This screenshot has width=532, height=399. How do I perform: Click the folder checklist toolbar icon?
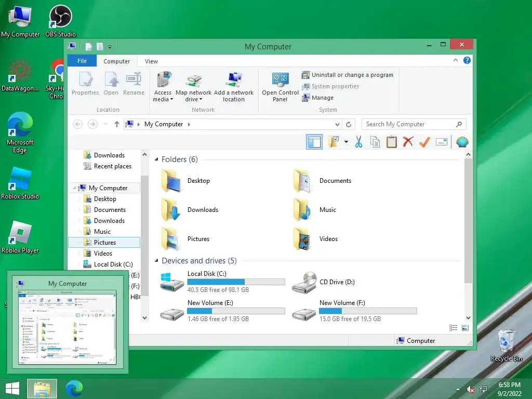[x=334, y=142]
